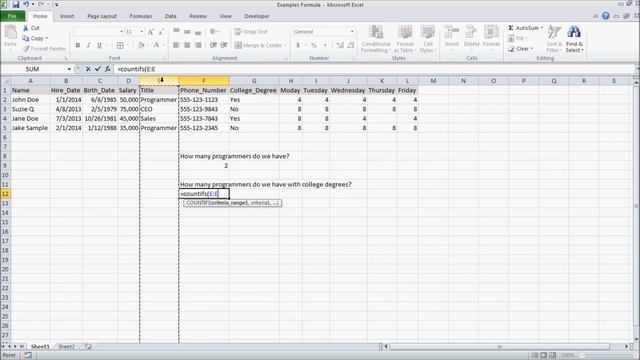
Task: Toggle align text right
Action: [x=198, y=45]
